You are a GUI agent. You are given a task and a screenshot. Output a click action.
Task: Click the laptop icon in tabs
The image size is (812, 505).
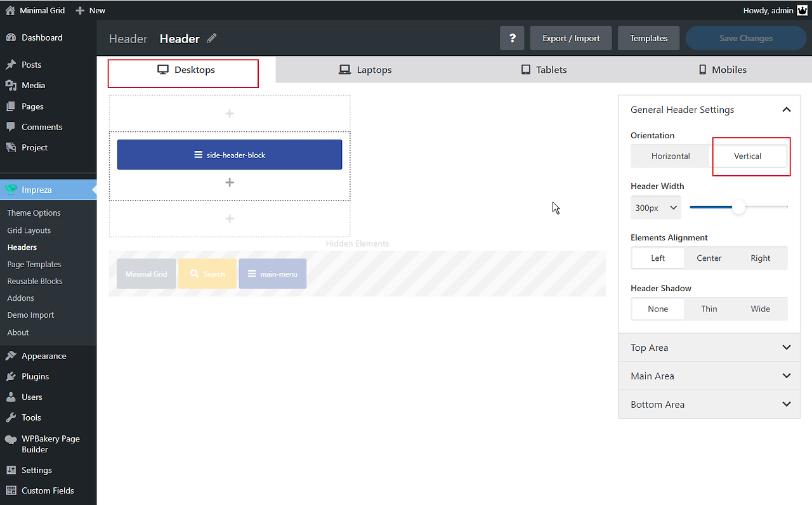(x=344, y=70)
